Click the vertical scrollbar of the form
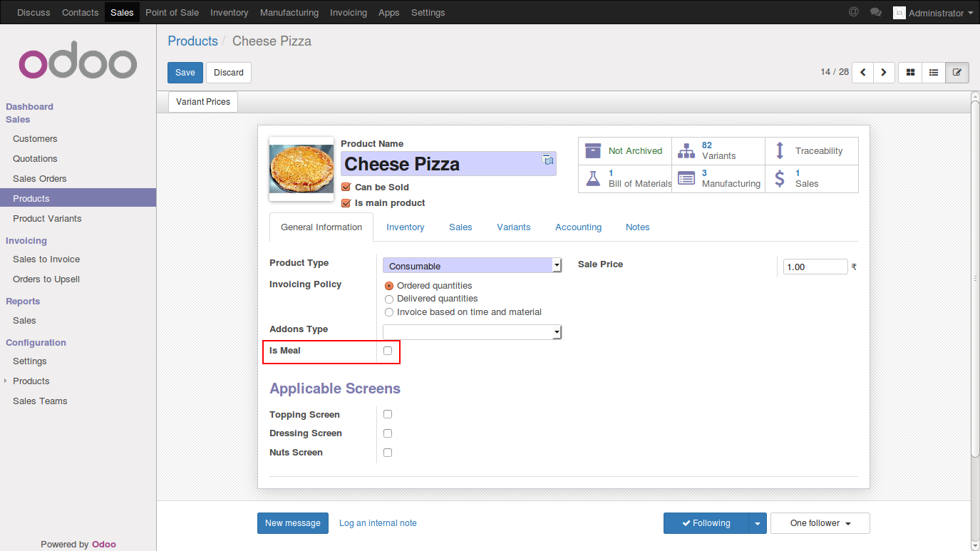Image resolution: width=980 pixels, height=551 pixels. (975, 278)
